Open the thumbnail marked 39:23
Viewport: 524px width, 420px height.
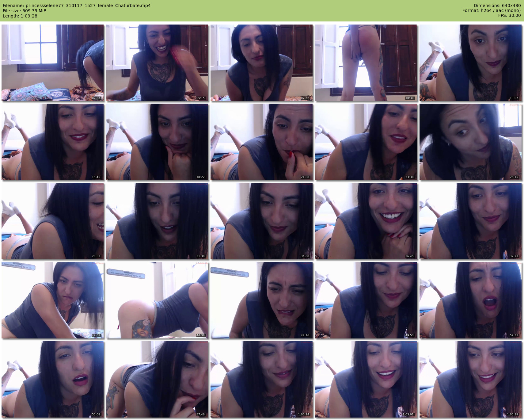click(470, 221)
